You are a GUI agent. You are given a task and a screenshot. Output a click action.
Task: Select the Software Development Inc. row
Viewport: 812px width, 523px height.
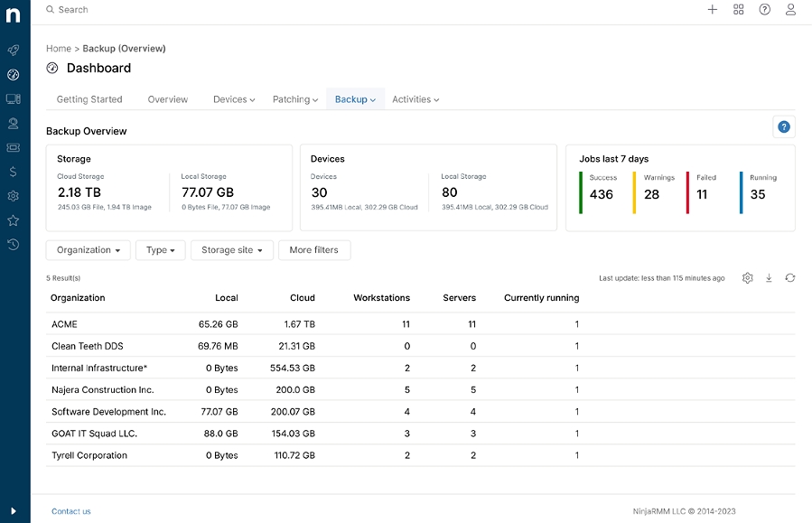point(421,412)
